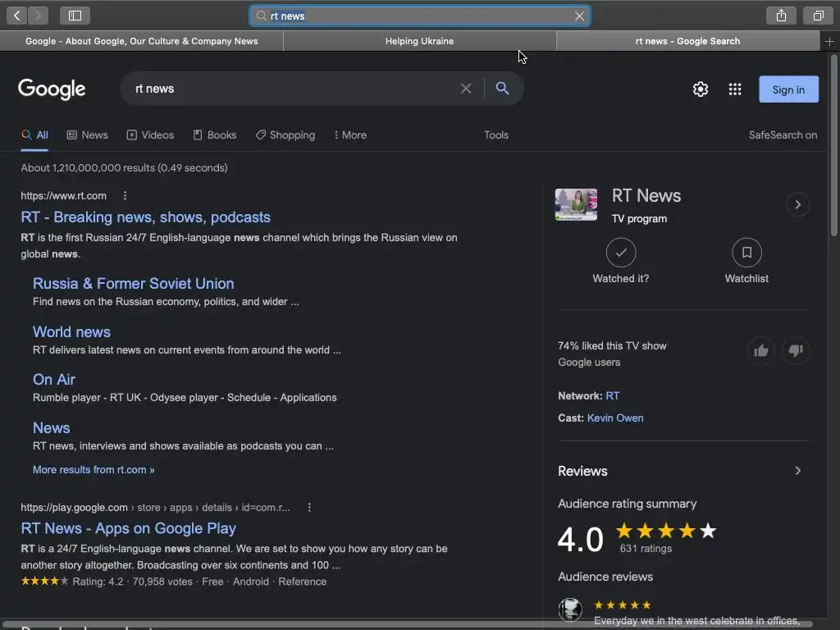Open the World news sitelink
840x630 pixels.
click(x=72, y=331)
